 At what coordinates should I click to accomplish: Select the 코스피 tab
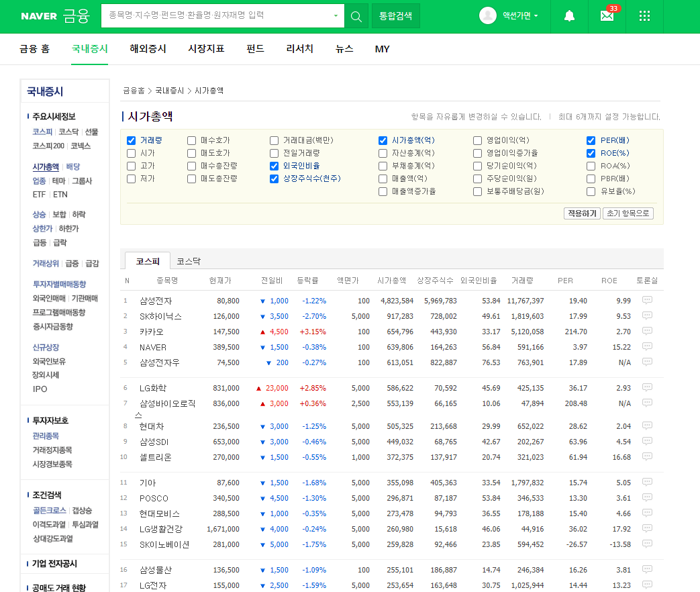(148, 260)
